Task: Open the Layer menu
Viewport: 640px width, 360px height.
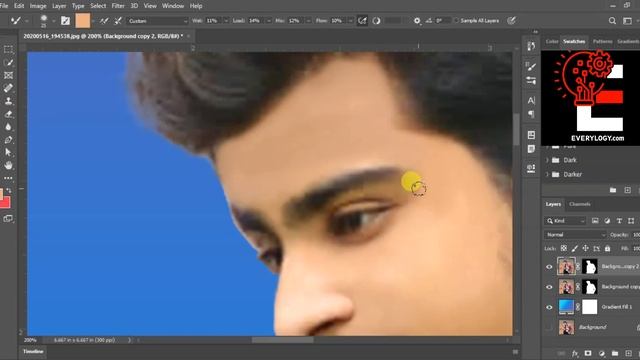Action: coord(59,6)
